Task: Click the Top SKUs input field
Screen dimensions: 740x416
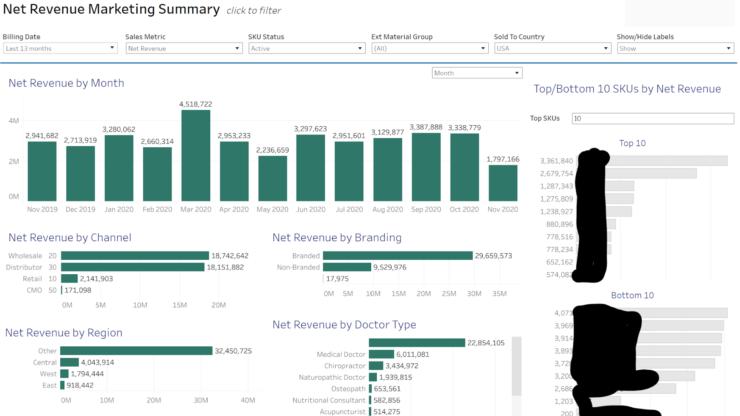Action: [x=650, y=118]
